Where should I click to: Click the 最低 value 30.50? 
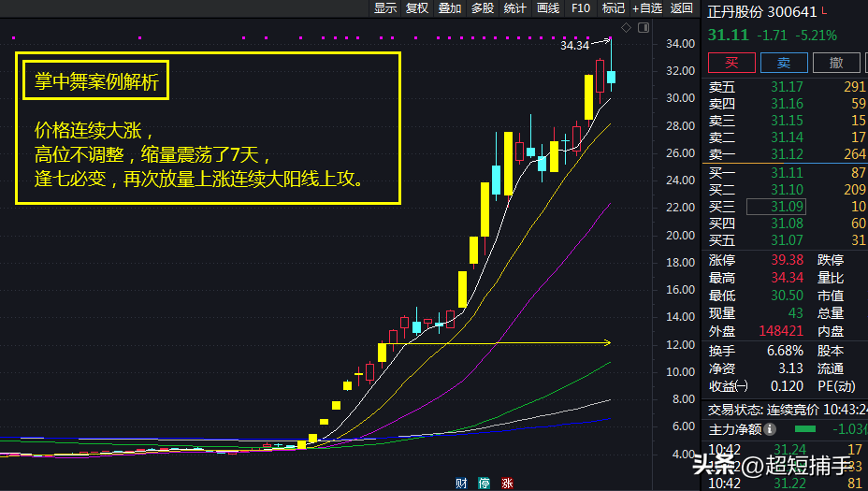tap(788, 296)
